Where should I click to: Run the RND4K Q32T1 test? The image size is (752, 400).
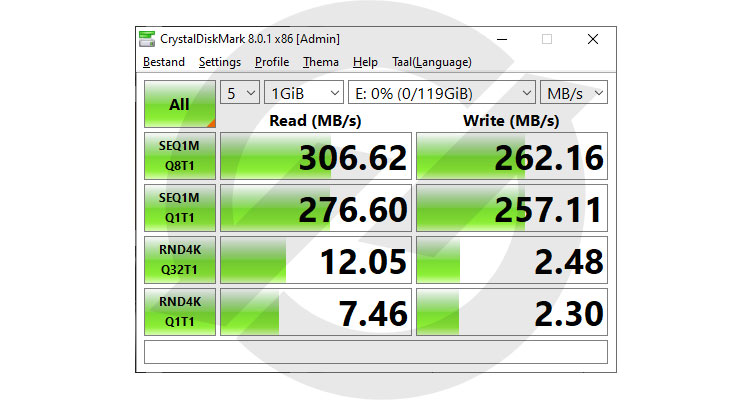180,259
